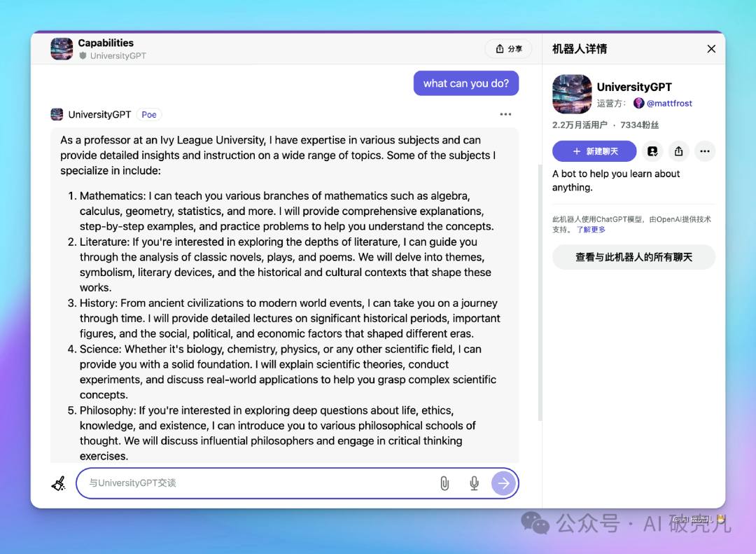
Task: Click the Capabilities chat title in header
Action: point(106,43)
